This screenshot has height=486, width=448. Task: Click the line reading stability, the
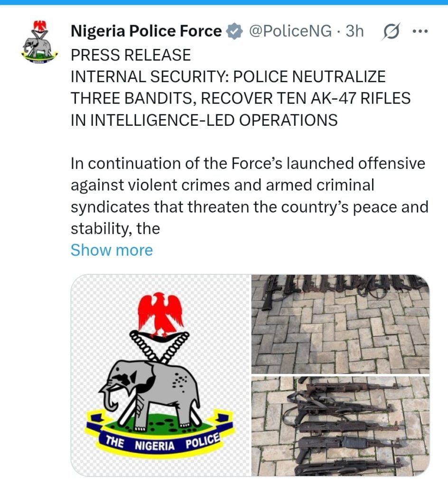click(115, 229)
